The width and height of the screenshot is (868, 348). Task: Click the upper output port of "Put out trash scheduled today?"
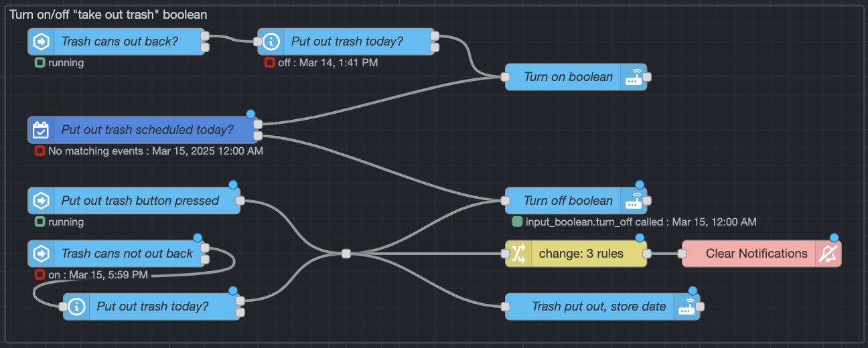coord(258,124)
